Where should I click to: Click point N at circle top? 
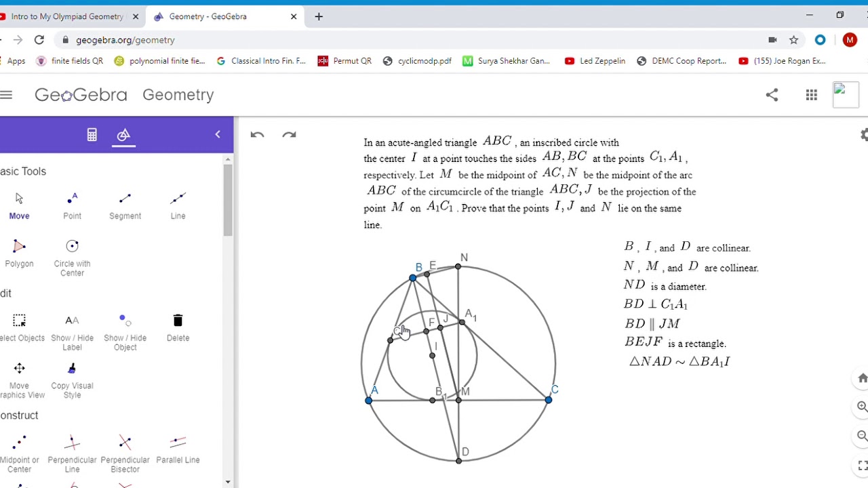pyautogui.click(x=458, y=266)
